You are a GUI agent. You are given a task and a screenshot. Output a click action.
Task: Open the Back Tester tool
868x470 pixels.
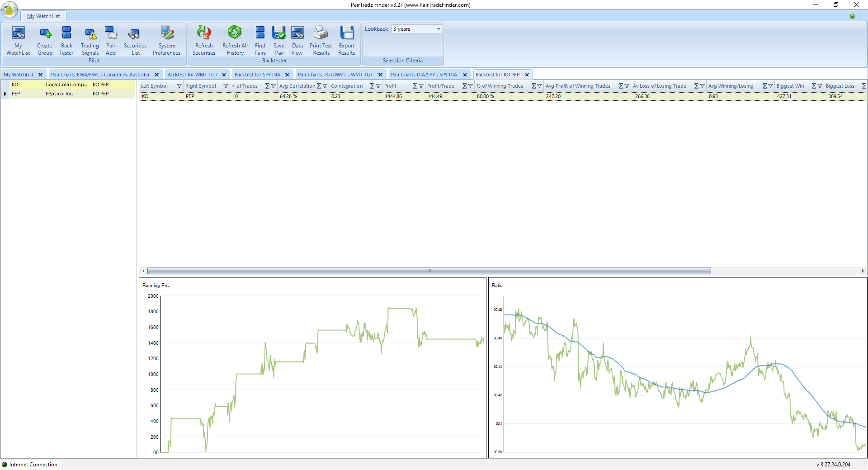(x=66, y=40)
